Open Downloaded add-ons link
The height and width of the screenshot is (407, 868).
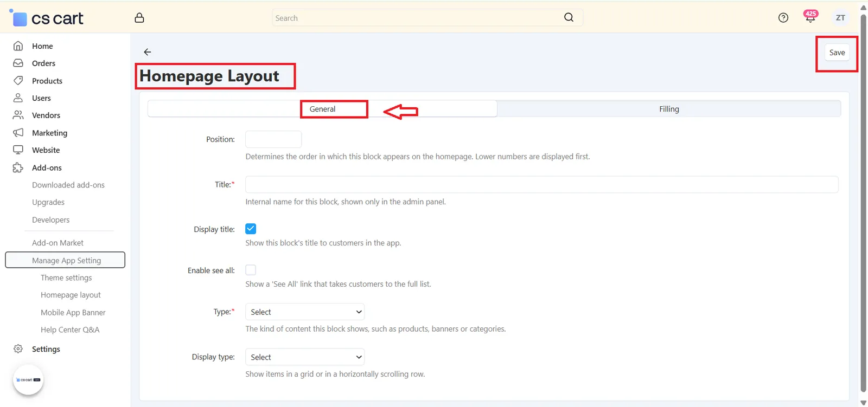pos(68,185)
